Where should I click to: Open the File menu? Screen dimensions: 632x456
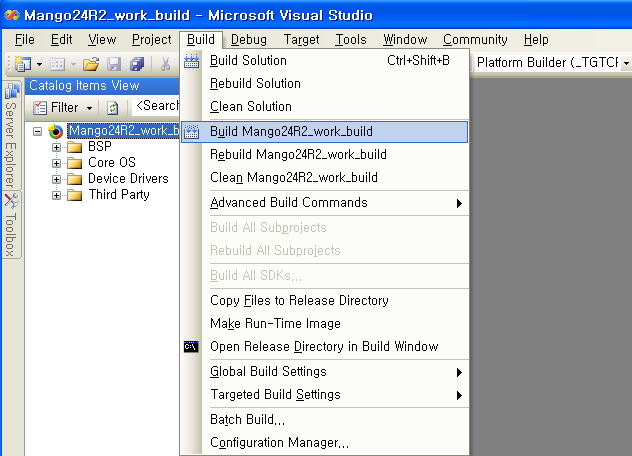[25, 40]
